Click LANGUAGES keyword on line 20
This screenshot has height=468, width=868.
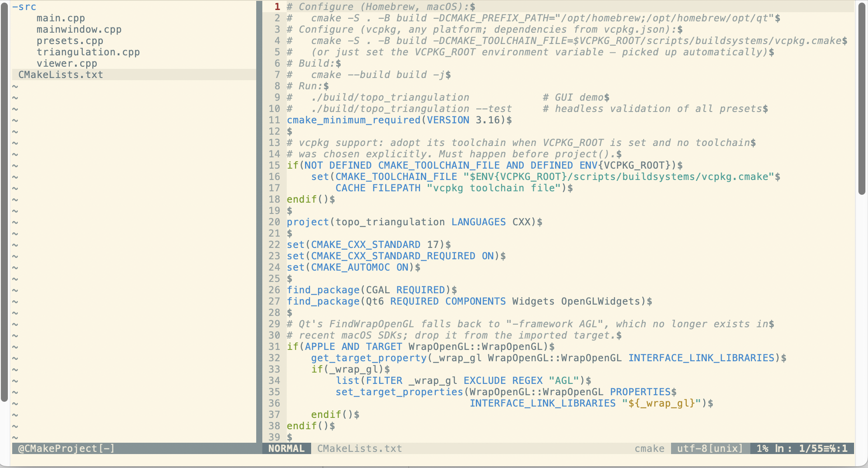pos(478,222)
